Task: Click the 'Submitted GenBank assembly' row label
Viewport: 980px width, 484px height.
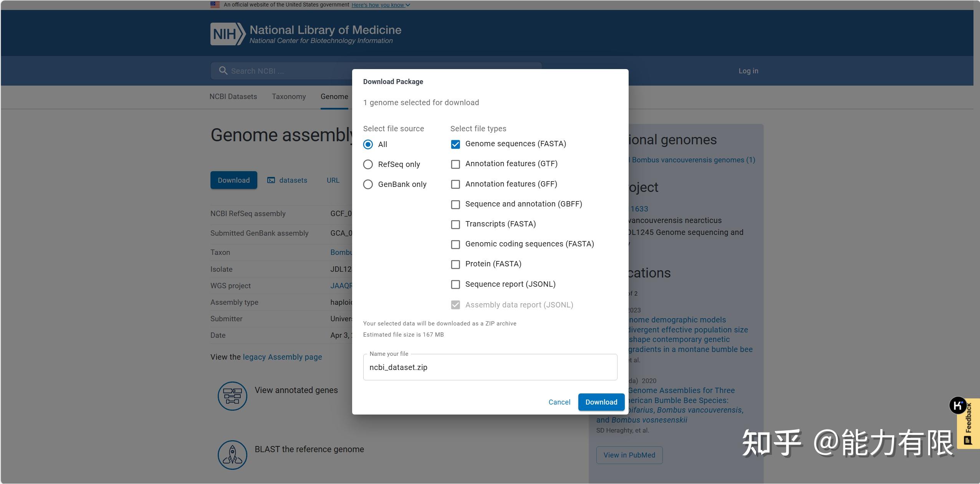Action: (x=259, y=233)
